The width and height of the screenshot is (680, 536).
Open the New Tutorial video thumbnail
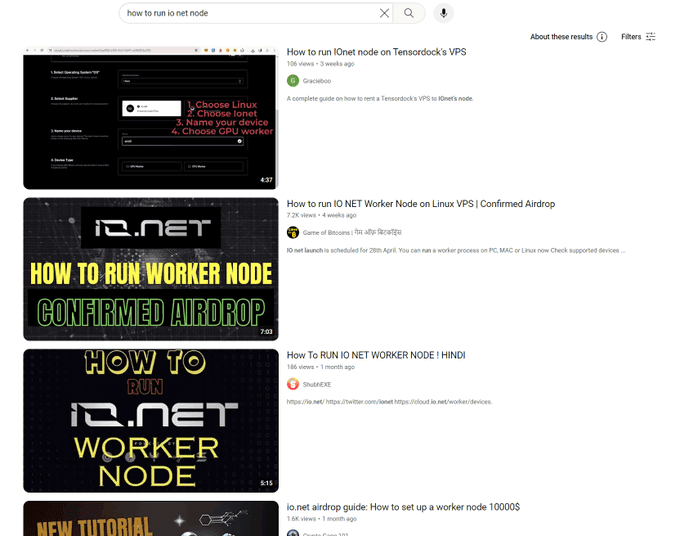[151, 519]
